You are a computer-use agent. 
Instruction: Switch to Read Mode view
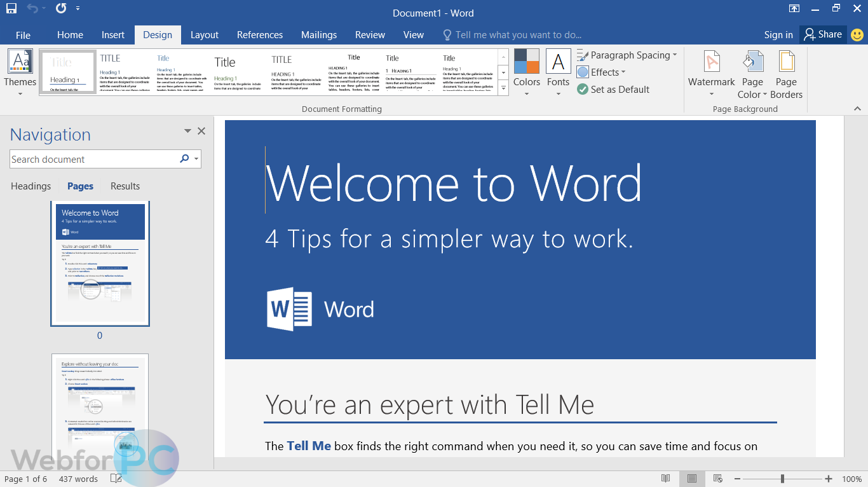point(665,479)
